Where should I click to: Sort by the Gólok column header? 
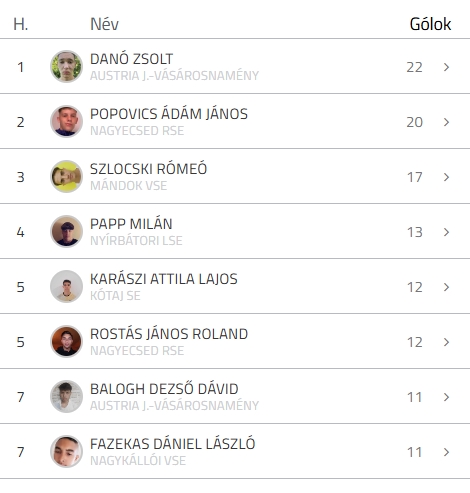(x=430, y=24)
